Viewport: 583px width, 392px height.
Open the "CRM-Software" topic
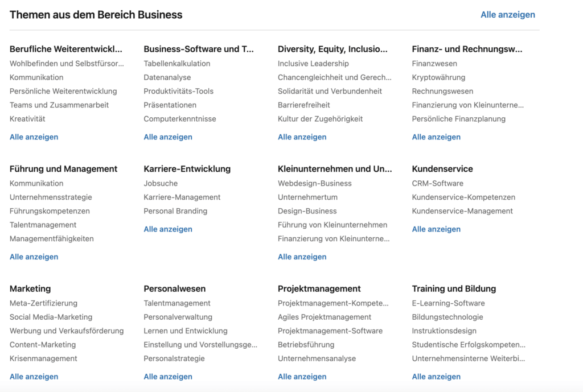point(437,184)
